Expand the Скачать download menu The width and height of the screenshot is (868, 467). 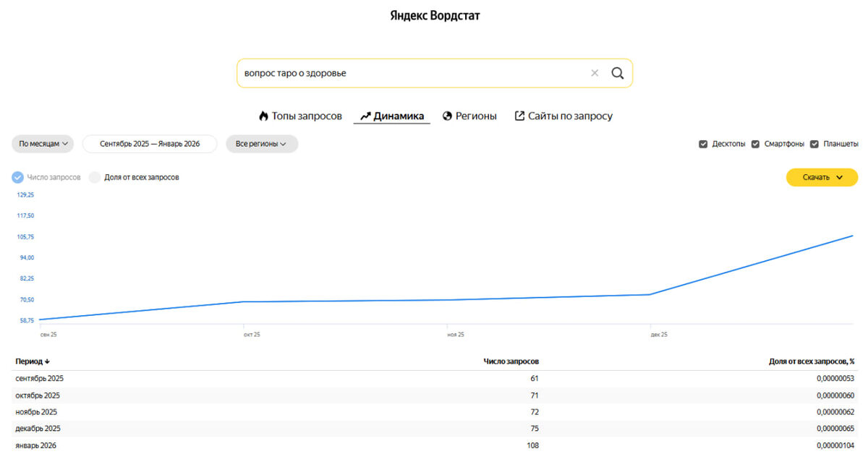[822, 177]
